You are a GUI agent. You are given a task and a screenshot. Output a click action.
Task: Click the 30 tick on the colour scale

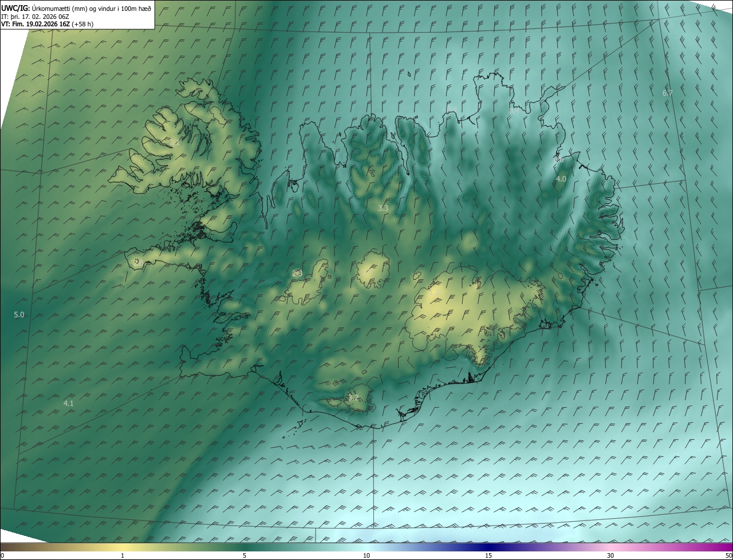point(610,556)
